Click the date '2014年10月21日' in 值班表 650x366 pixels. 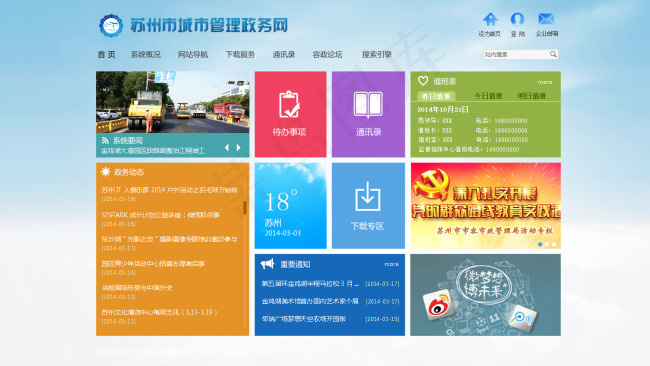(x=443, y=109)
